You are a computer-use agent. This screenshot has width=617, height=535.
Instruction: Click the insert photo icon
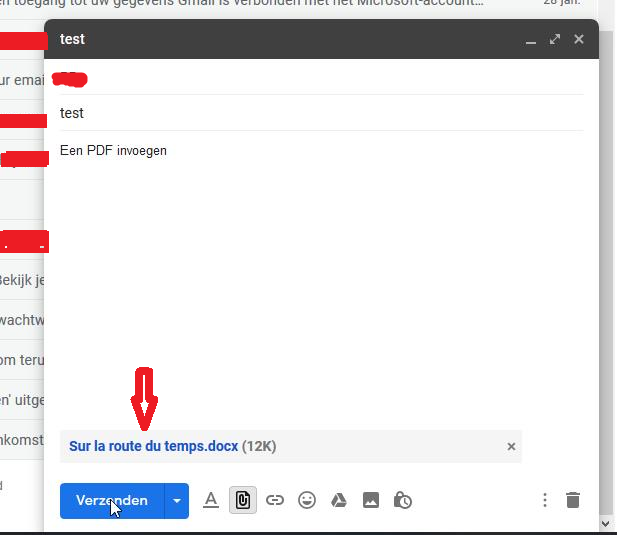click(x=371, y=500)
